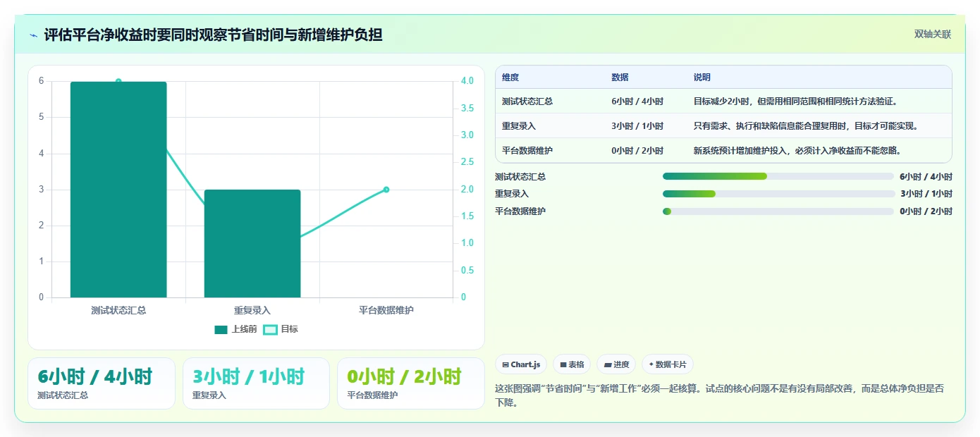The image size is (980, 437).
Task: Click table cell 测试状态汇总
Action: coord(527,101)
